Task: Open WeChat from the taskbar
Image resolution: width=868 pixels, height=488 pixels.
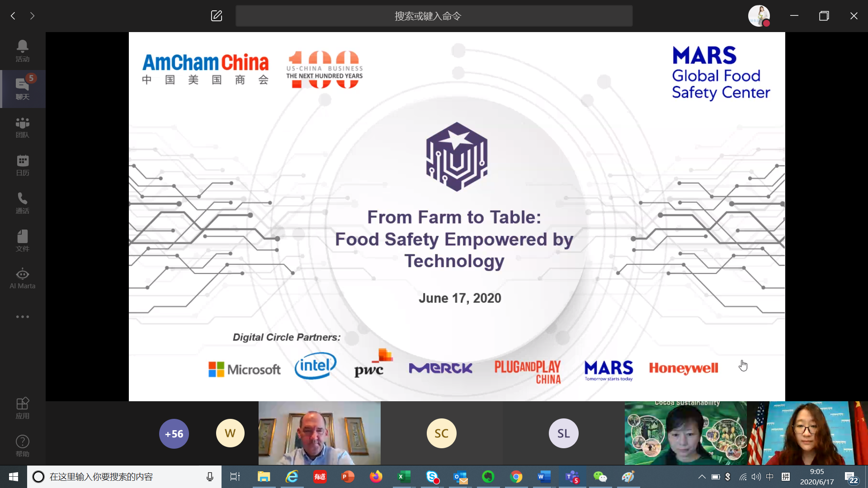Action: coord(600,477)
